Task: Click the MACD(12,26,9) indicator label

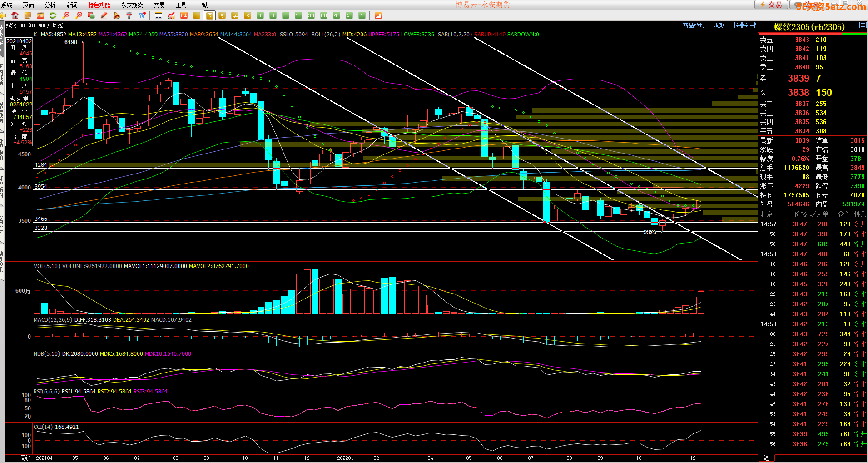Action: (x=53, y=320)
